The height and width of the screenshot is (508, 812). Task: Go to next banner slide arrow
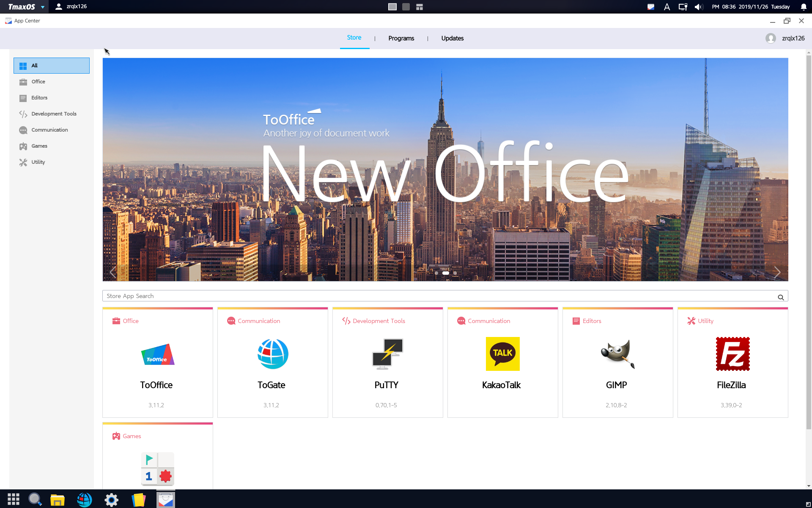pos(777,272)
